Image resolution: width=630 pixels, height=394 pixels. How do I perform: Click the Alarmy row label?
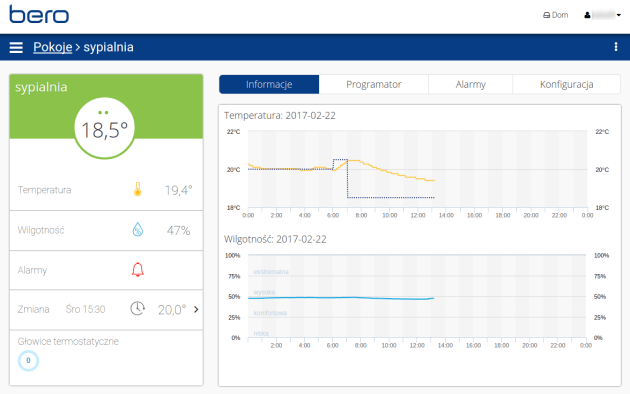point(32,270)
